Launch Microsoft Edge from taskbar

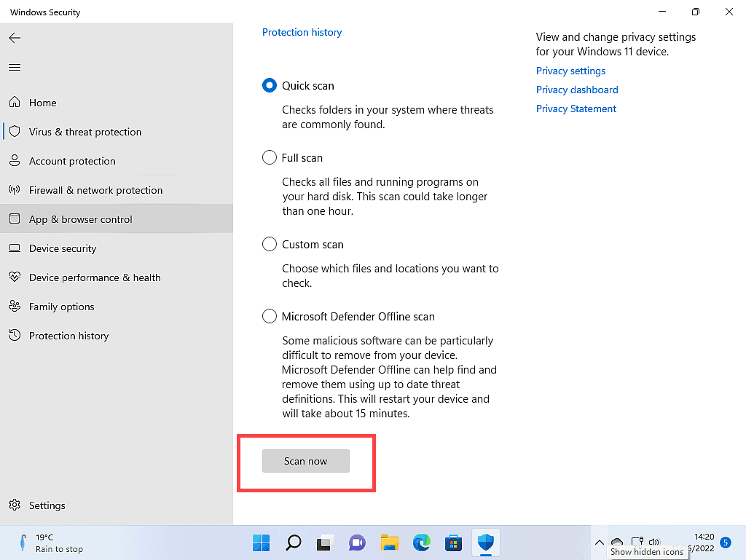pyautogui.click(x=421, y=543)
